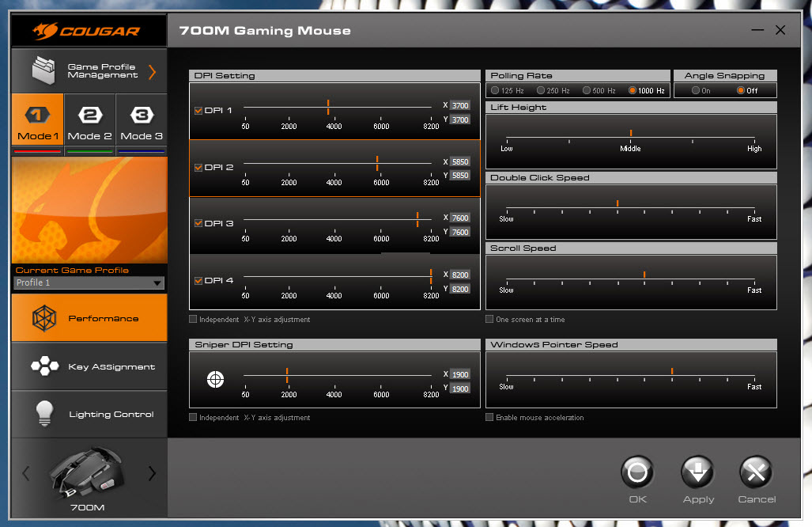Viewport: 812px width, 527px height.
Task: Enable One screen at a time
Action: (489, 319)
